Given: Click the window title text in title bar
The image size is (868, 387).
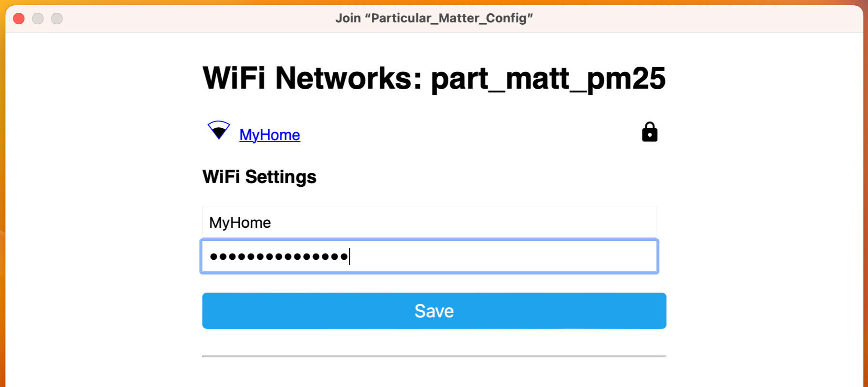Looking at the screenshot, I should coord(434,18).
